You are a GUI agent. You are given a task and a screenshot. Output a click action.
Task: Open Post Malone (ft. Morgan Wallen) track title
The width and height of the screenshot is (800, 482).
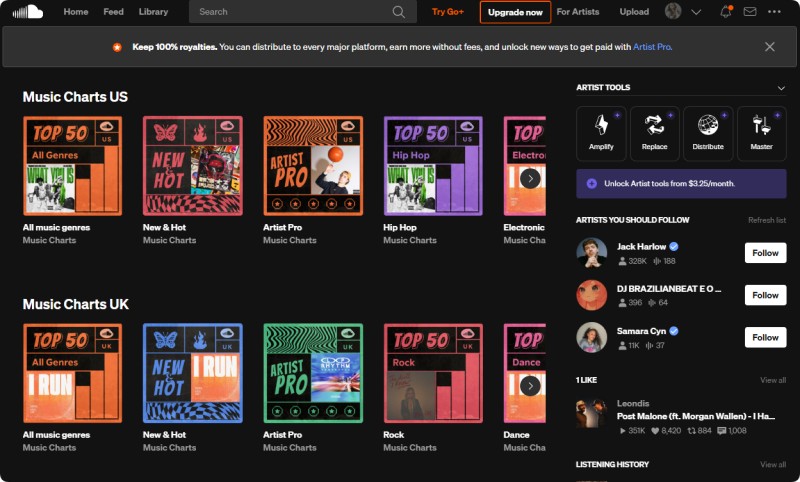click(x=696, y=417)
